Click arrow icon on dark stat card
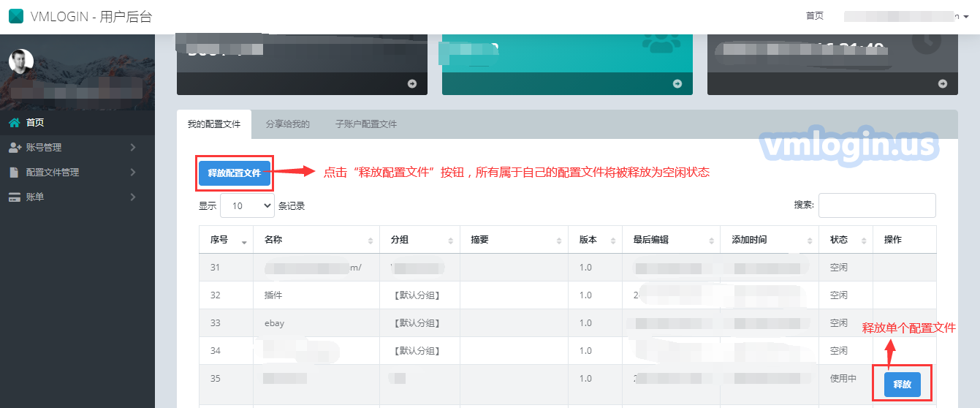This screenshot has height=408, width=980. 412,84
